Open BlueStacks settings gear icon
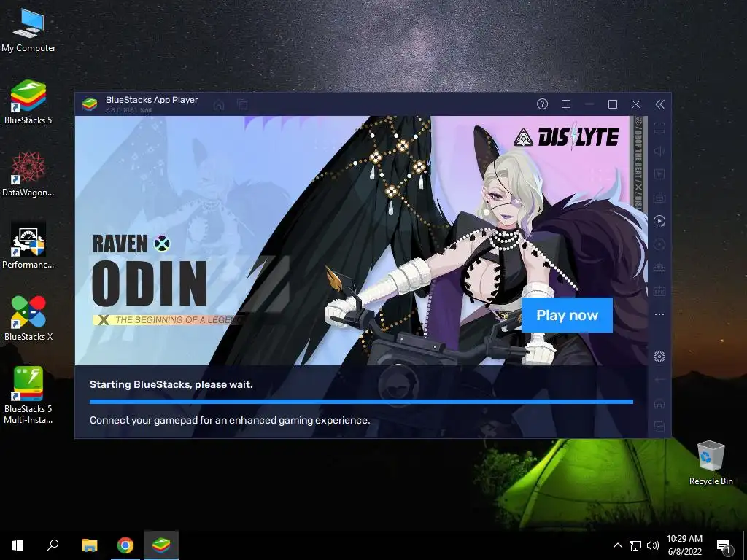Image resolution: width=747 pixels, height=560 pixels. (x=659, y=356)
